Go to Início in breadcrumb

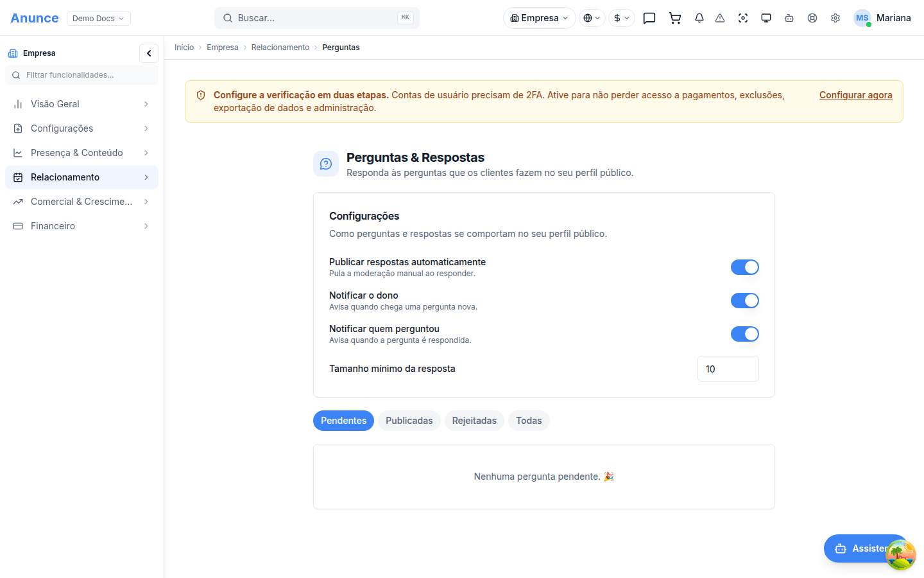184,48
